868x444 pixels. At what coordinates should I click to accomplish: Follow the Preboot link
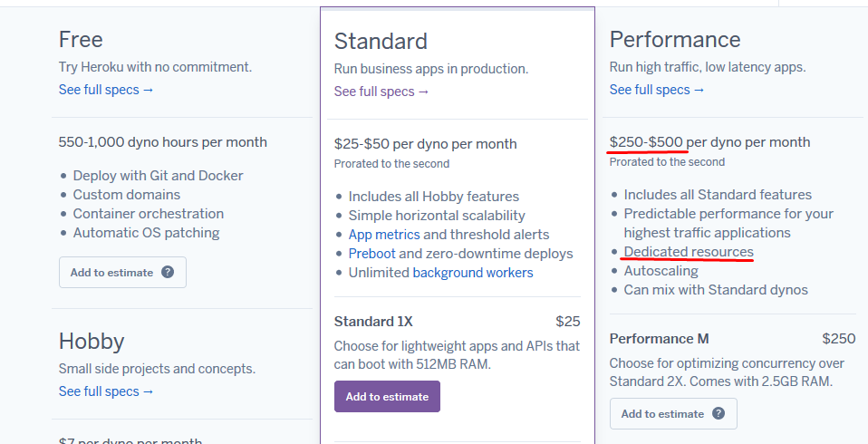coord(371,254)
